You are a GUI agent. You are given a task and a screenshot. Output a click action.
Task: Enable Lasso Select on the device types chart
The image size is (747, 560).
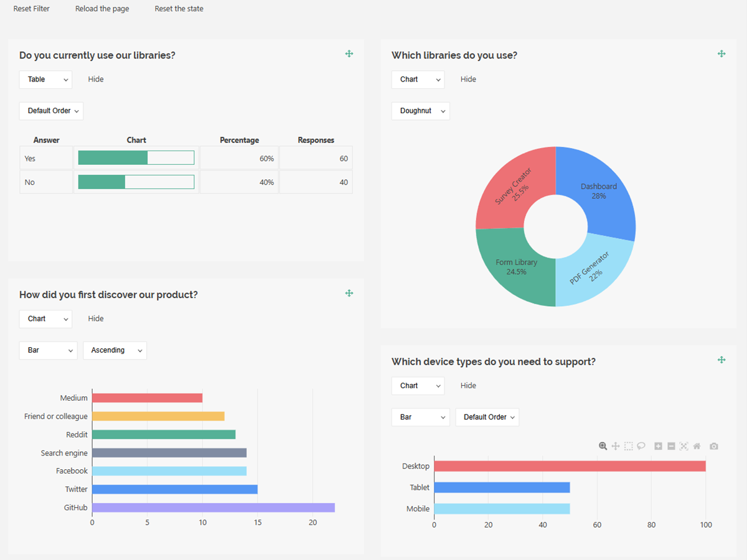[x=641, y=446]
